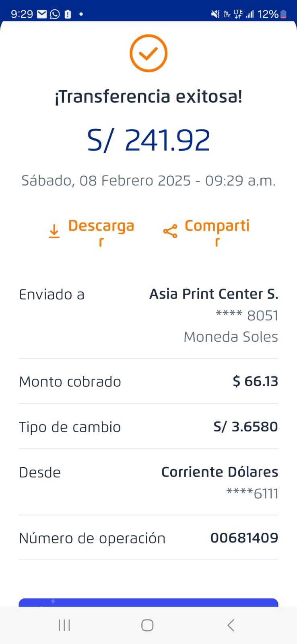Viewport: 297px width, 644px height.
Task: Tap the S/ 241.92 transfer amount
Action: coord(148,140)
